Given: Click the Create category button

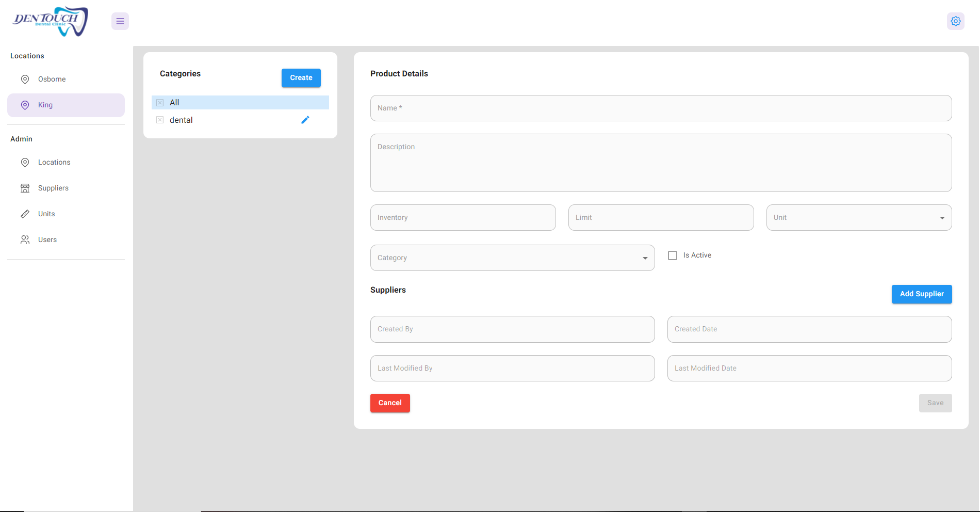Looking at the screenshot, I should 301,78.
